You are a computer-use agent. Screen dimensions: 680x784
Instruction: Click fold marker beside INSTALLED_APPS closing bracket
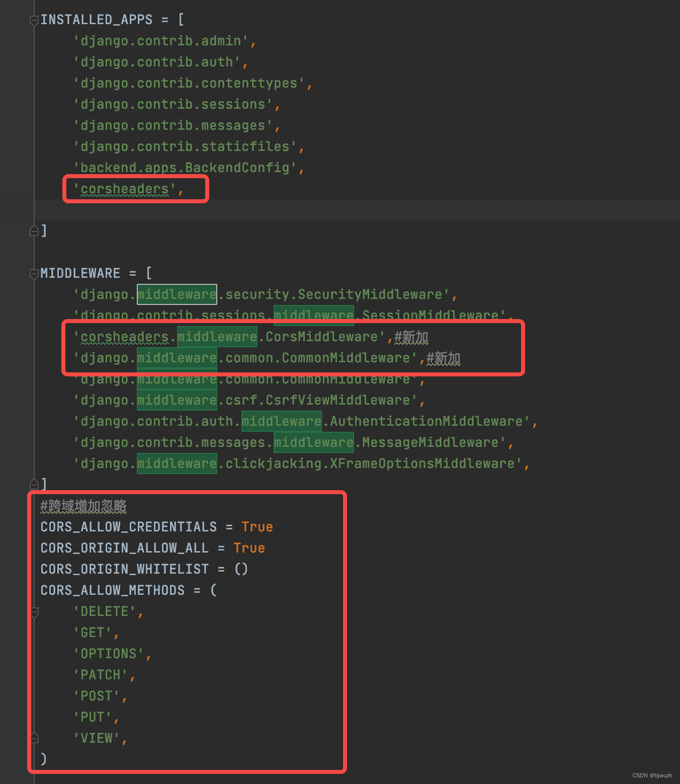(34, 230)
